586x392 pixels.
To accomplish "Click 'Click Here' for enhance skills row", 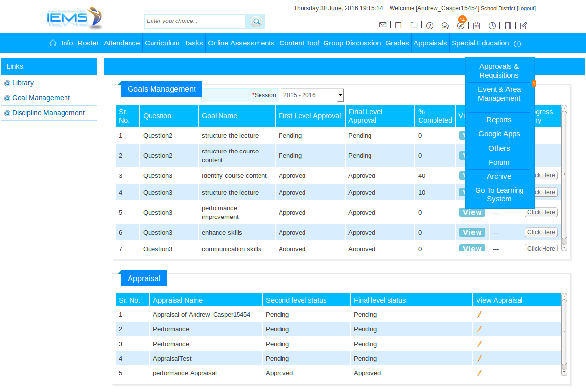I will [x=541, y=232].
